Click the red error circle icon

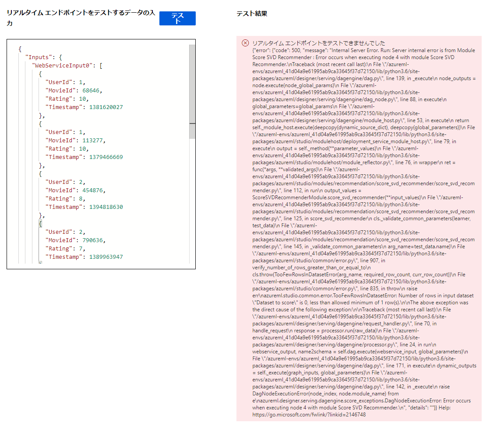click(245, 43)
